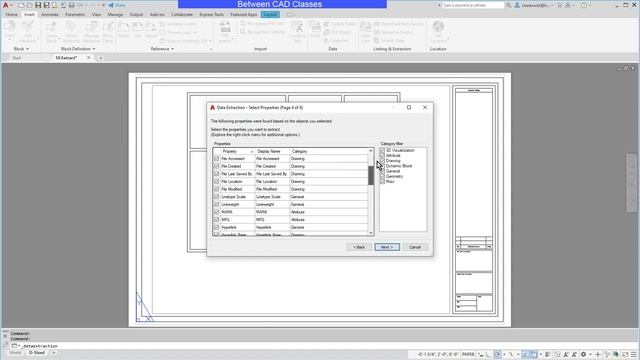The width and height of the screenshot is (640, 360).
Task: Expand the Block panel dropdown in ribbon
Action: (x=21, y=49)
